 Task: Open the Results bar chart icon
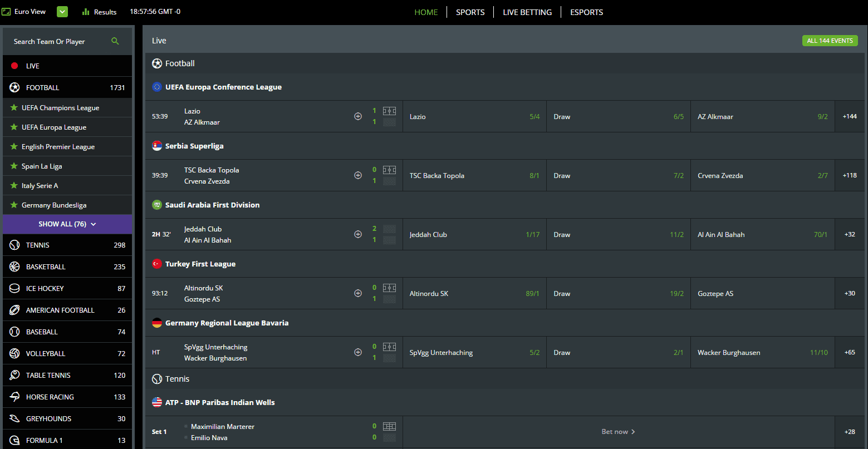(86, 12)
